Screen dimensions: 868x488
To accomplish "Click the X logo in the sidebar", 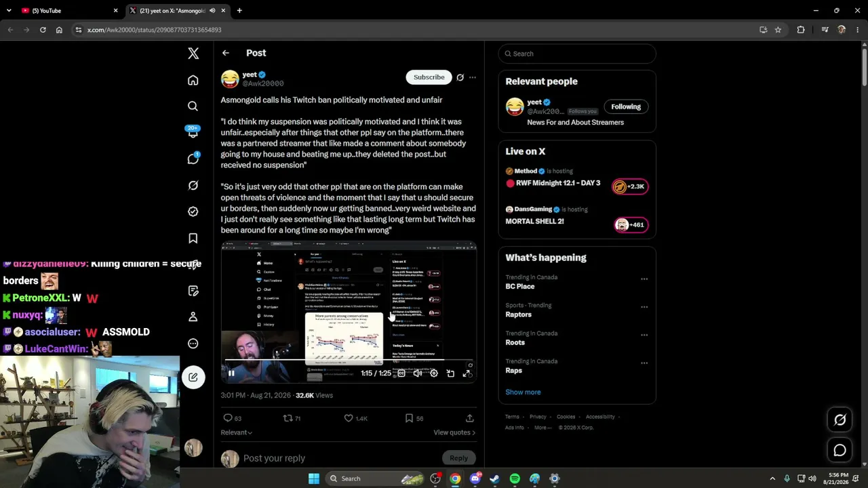I will point(193,54).
